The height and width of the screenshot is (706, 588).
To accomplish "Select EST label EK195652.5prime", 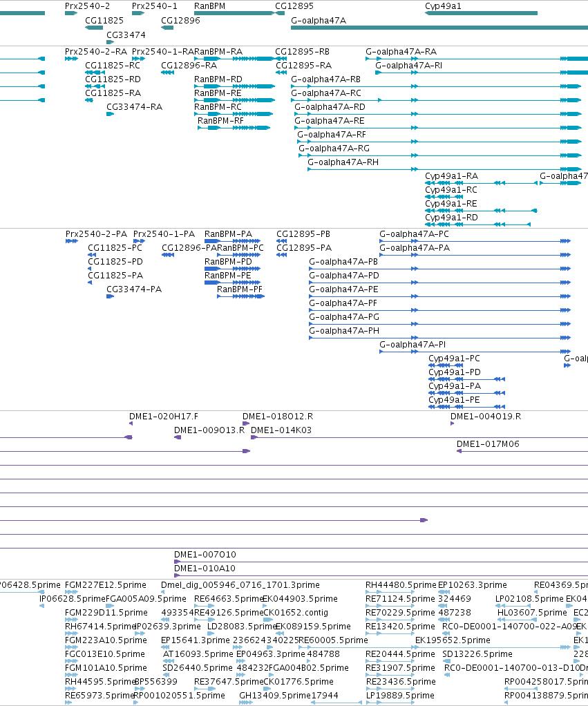I will (x=453, y=640).
